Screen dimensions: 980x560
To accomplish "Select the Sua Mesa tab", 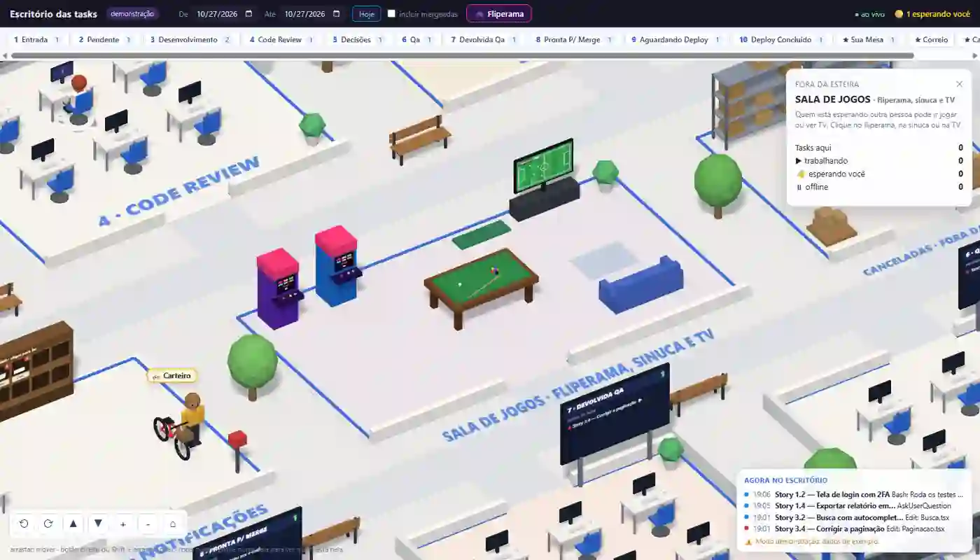I will point(869,40).
